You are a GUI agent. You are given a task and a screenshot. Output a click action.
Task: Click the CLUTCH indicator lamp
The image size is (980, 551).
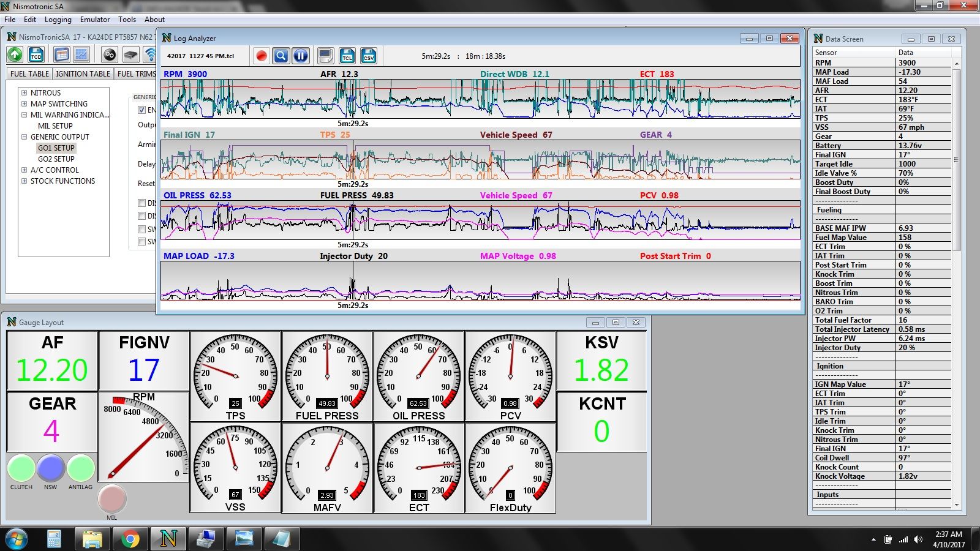[x=21, y=468]
